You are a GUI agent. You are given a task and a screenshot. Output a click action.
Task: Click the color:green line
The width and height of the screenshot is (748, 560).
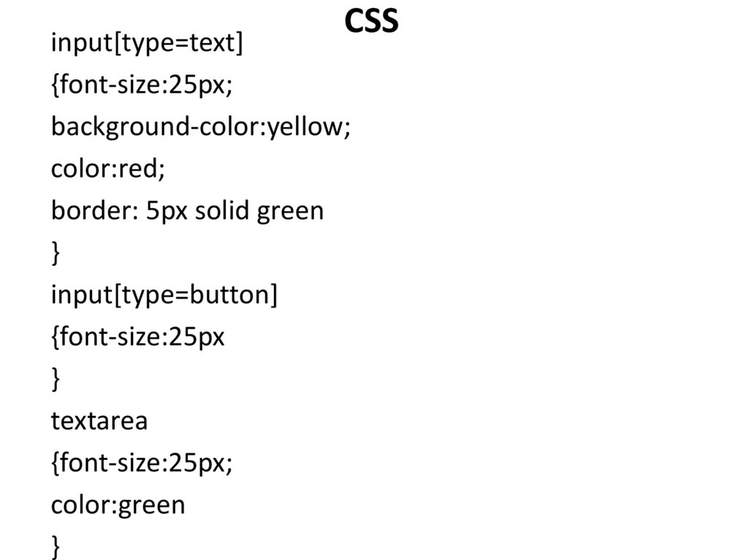click(x=118, y=505)
